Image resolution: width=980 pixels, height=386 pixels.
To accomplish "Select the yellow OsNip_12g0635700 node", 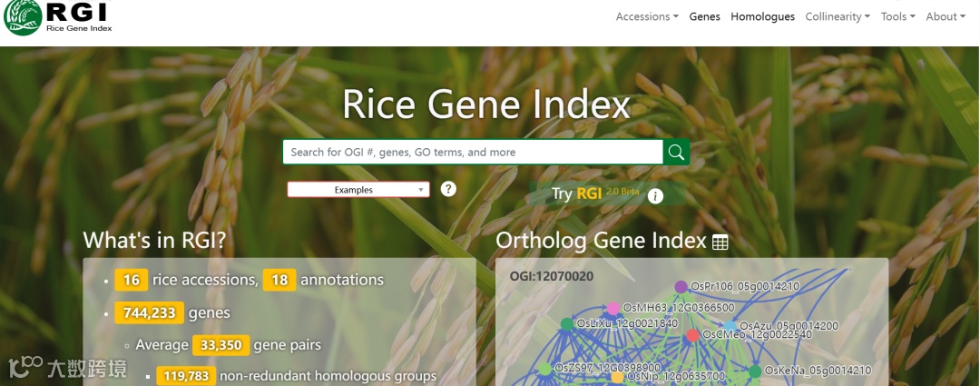I will pos(618,377).
